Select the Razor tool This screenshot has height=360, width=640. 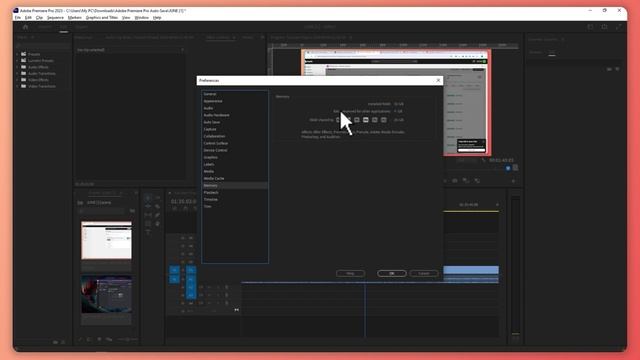(x=158, y=207)
